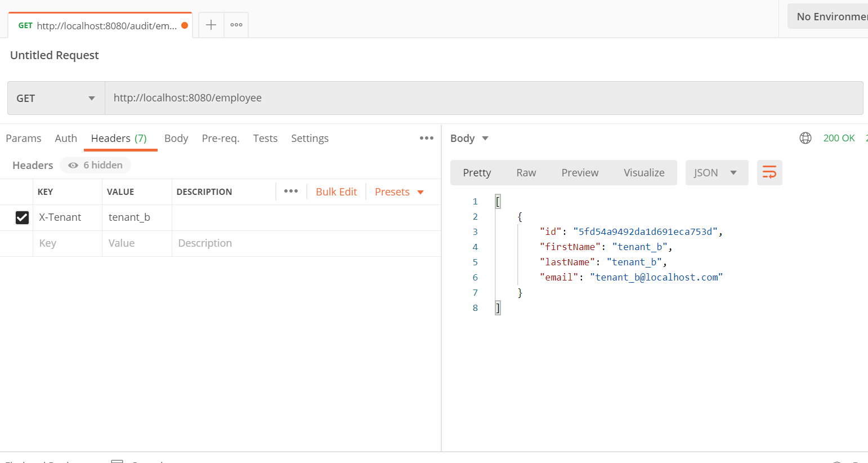The height and width of the screenshot is (463, 868).
Task: Open the request tabs more options ellipsis
Action: coord(426,138)
